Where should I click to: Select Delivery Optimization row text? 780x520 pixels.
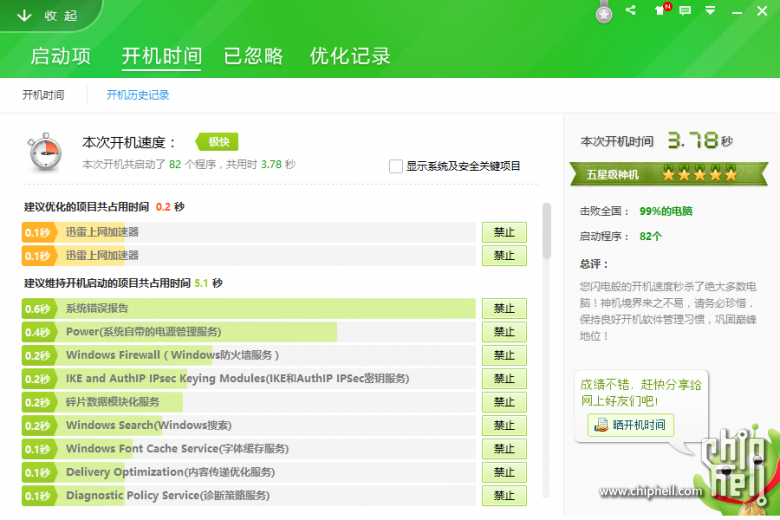tap(171, 472)
